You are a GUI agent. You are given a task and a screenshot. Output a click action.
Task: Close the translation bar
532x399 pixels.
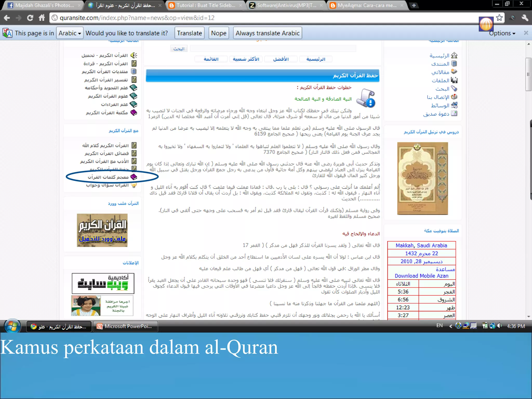pos(526,33)
